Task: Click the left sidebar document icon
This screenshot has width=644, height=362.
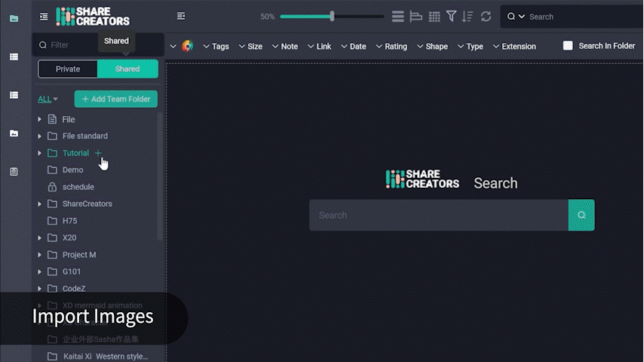Action: [x=14, y=171]
